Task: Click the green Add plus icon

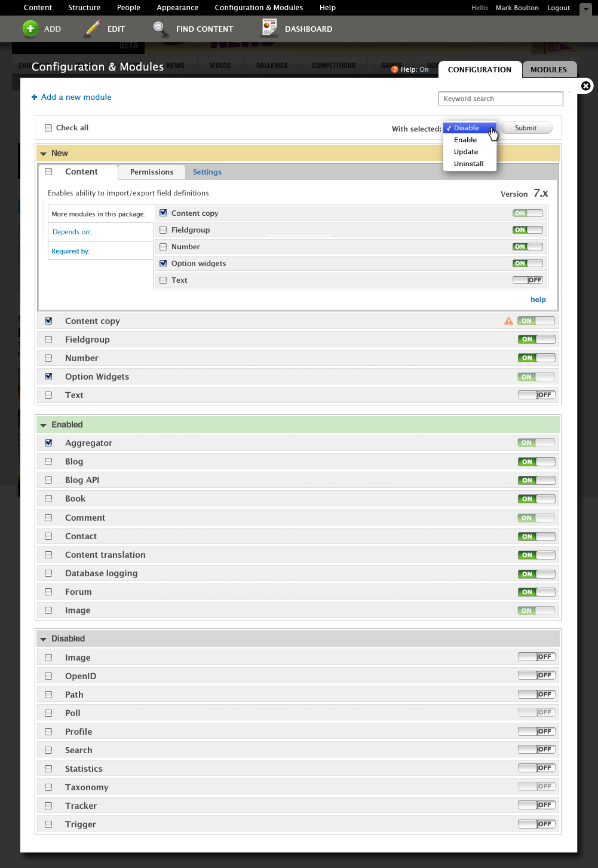Action: (x=30, y=28)
